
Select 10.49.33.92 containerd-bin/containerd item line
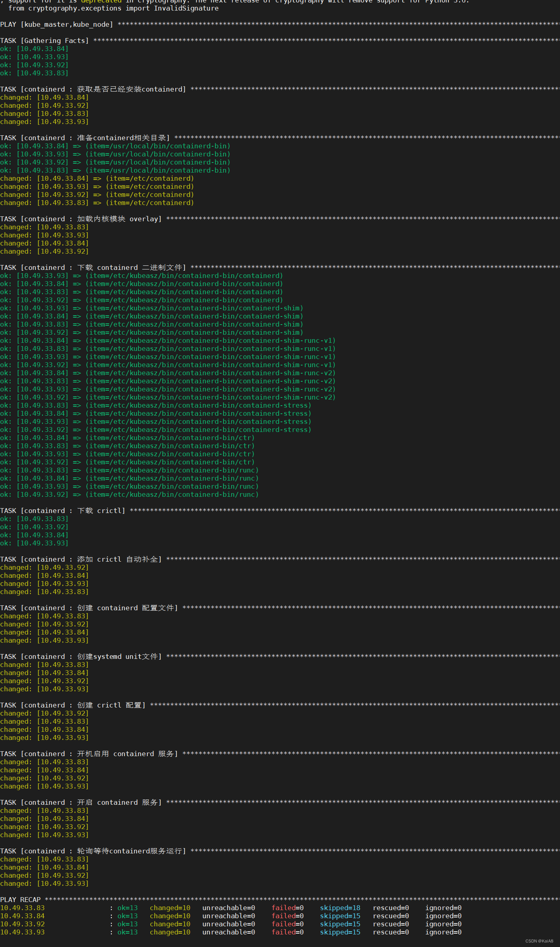142,300
